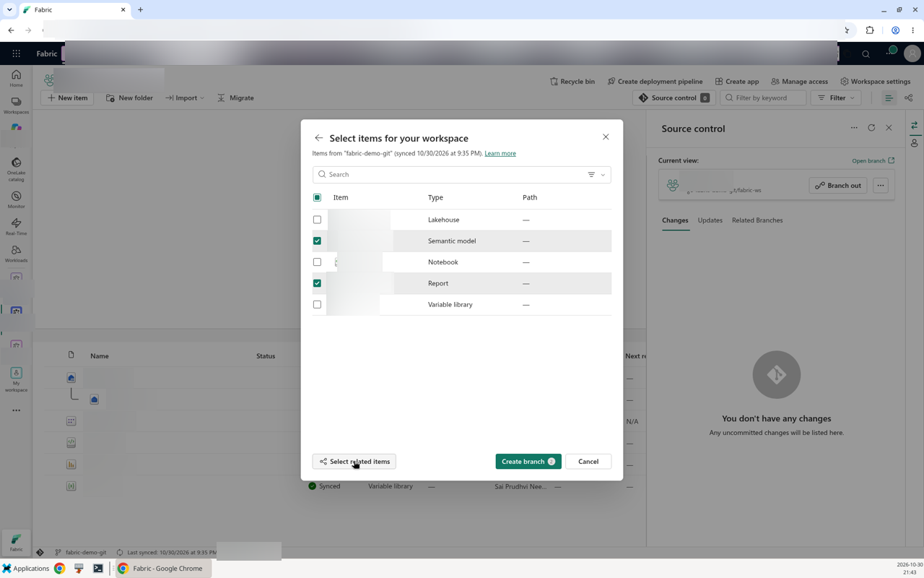Open the Learn more link
This screenshot has width=924, height=578.
click(500, 154)
